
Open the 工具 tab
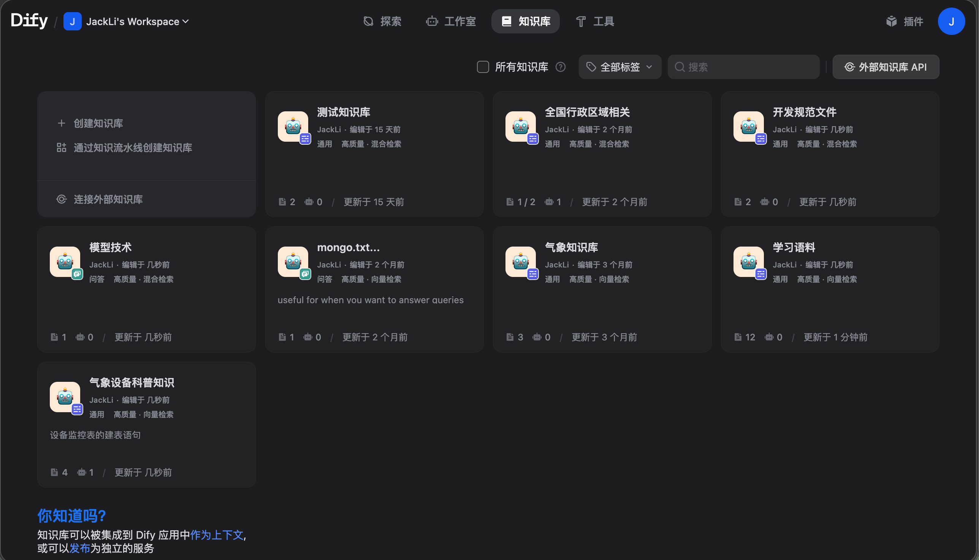[595, 21]
